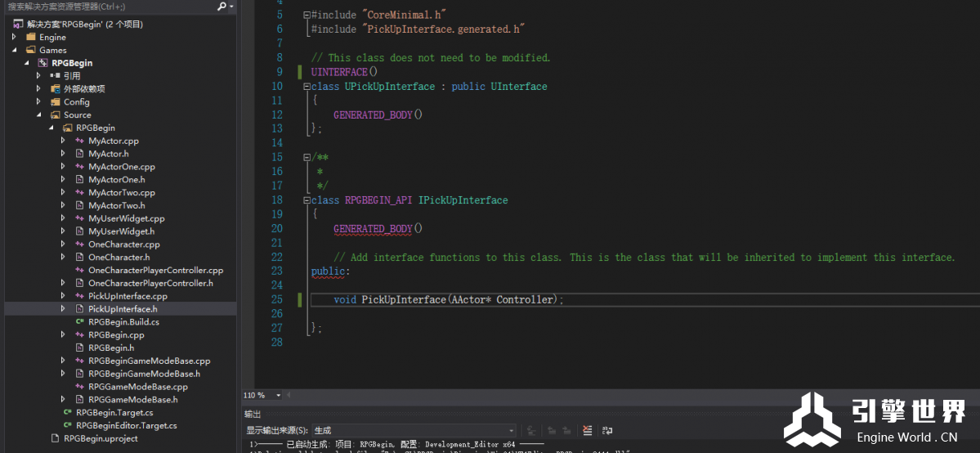Click the file icon of RPGGameModeBase.cpp
The width and height of the screenshot is (980, 453).
[79, 387]
